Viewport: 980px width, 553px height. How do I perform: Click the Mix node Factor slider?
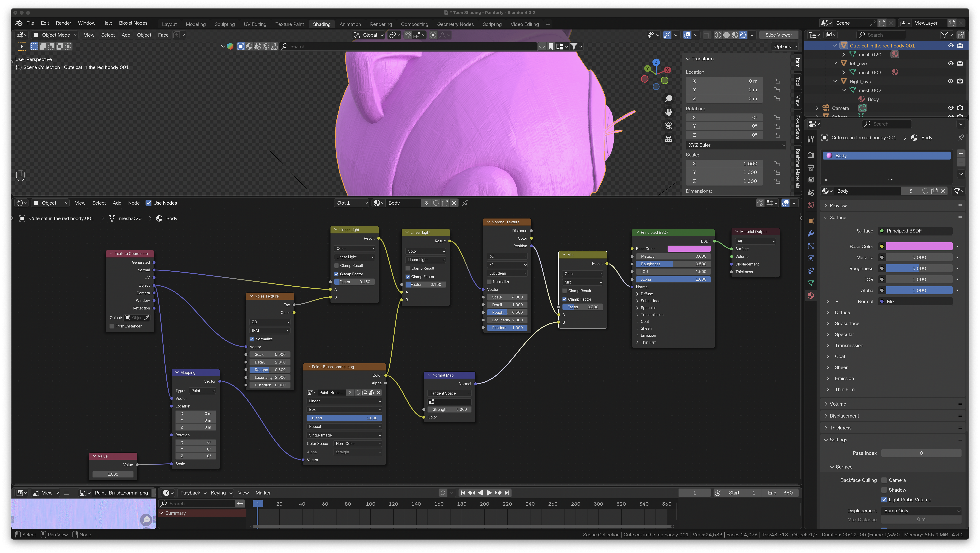coord(582,307)
